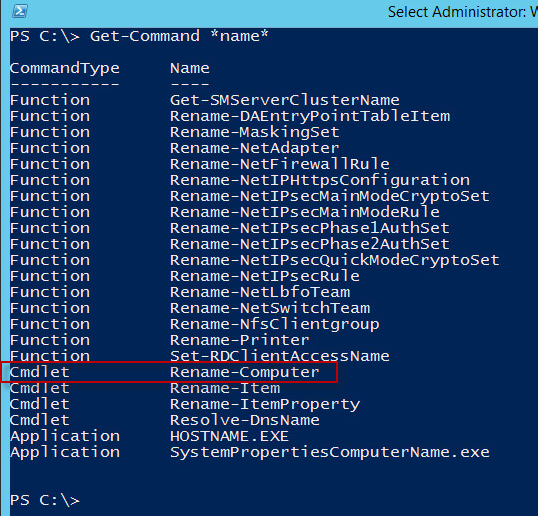538x516 pixels.
Task: Select HOSTNAME.EXE application entry
Action: [x=229, y=436]
